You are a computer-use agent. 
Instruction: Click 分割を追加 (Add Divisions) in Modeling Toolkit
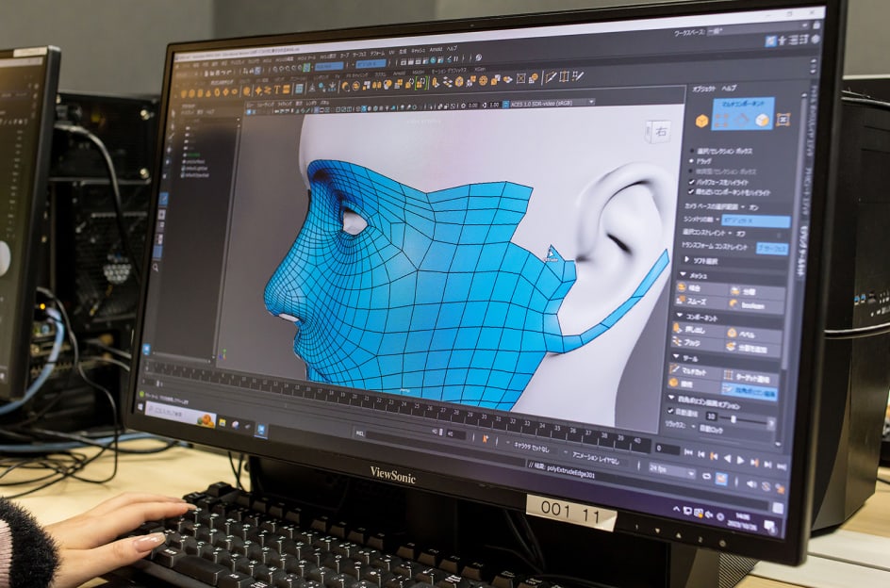pyautogui.click(x=753, y=348)
